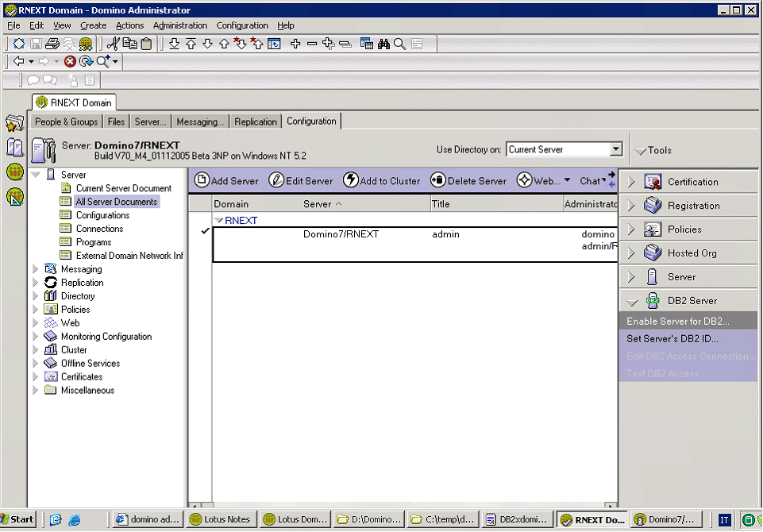
Task: Switch to the Files tab
Action: pyautogui.click(x=116, y=121)
